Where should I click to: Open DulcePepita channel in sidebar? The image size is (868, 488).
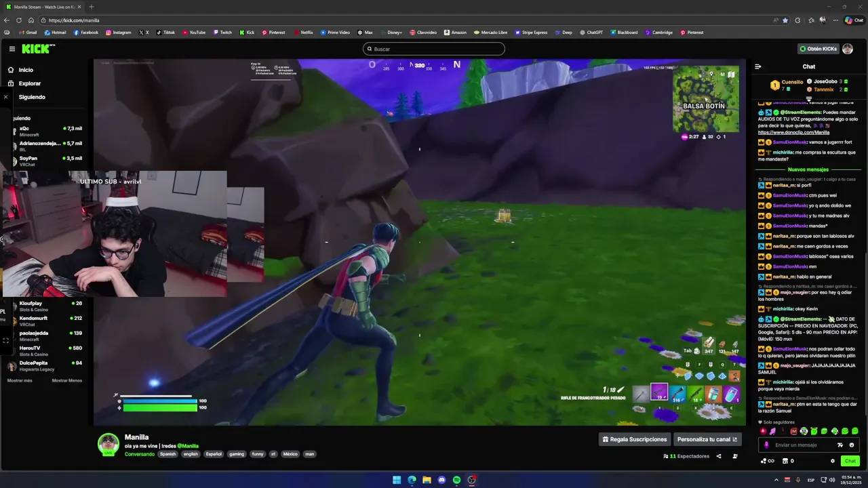point(45,366)
